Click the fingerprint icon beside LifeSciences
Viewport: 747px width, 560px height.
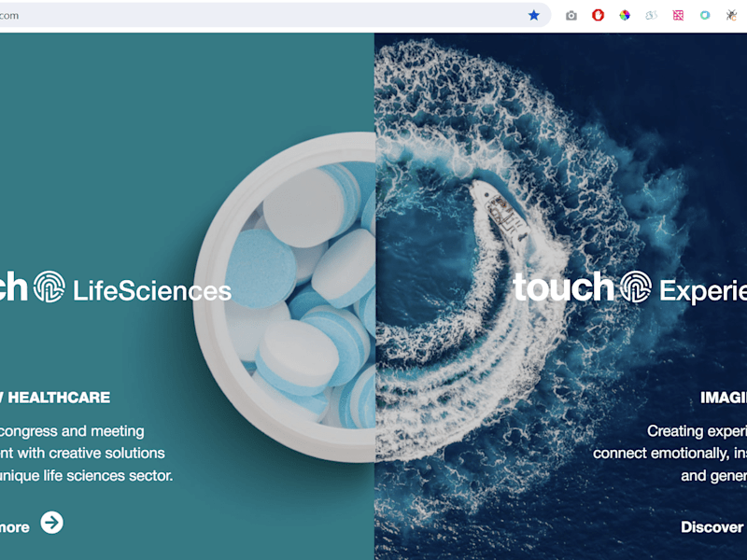coord(49,287)
